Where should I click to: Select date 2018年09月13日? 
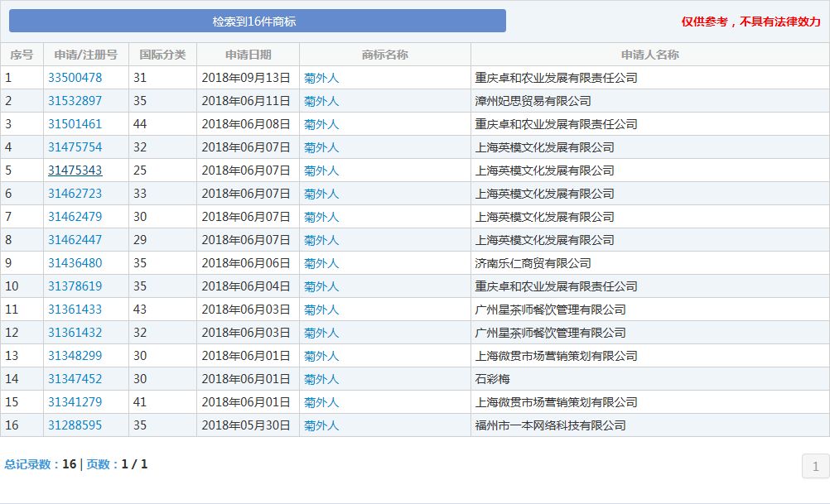tap(246, 78)
